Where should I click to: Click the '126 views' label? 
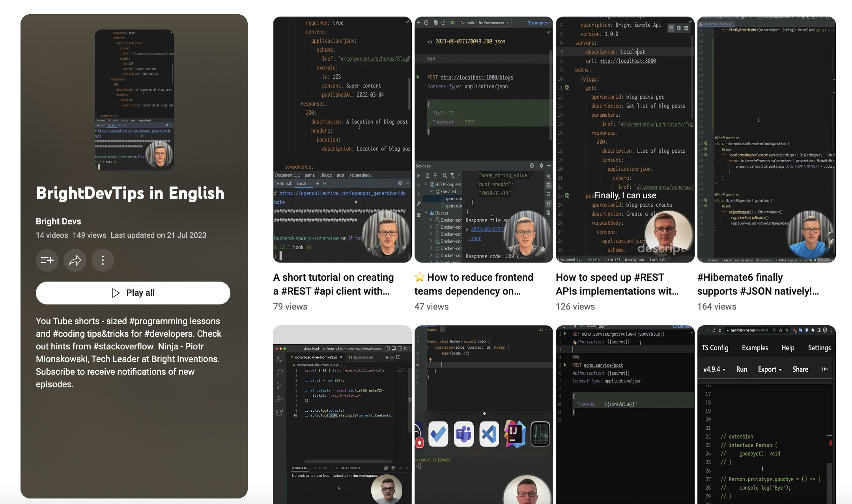click(575, 306)
